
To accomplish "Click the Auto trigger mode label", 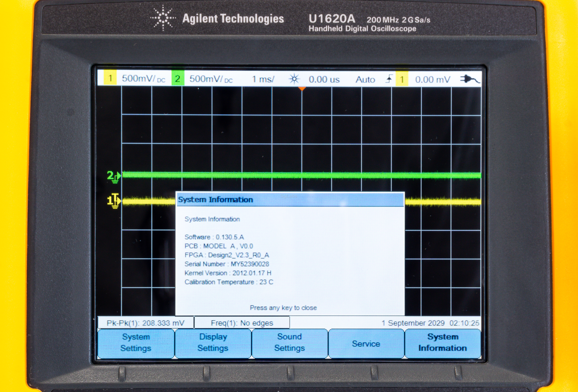I will coord(365,79).
